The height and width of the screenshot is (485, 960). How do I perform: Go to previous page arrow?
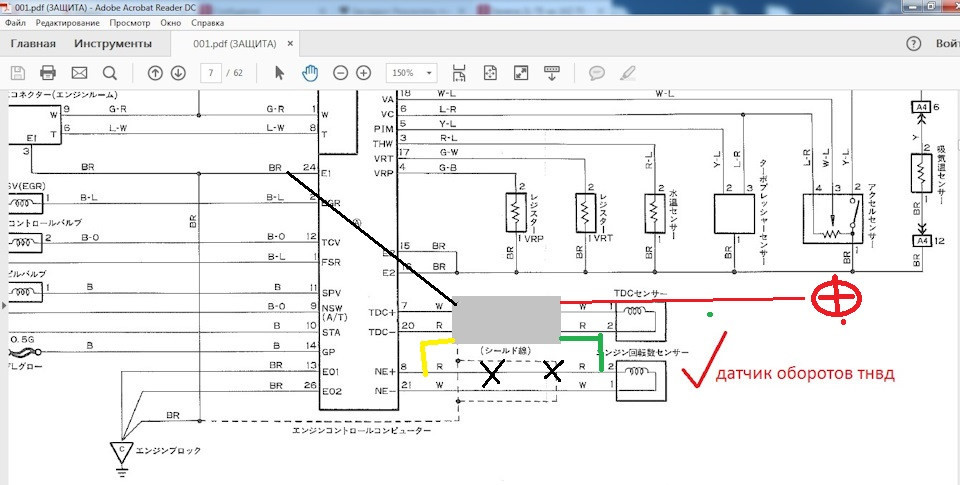[155, 73]
